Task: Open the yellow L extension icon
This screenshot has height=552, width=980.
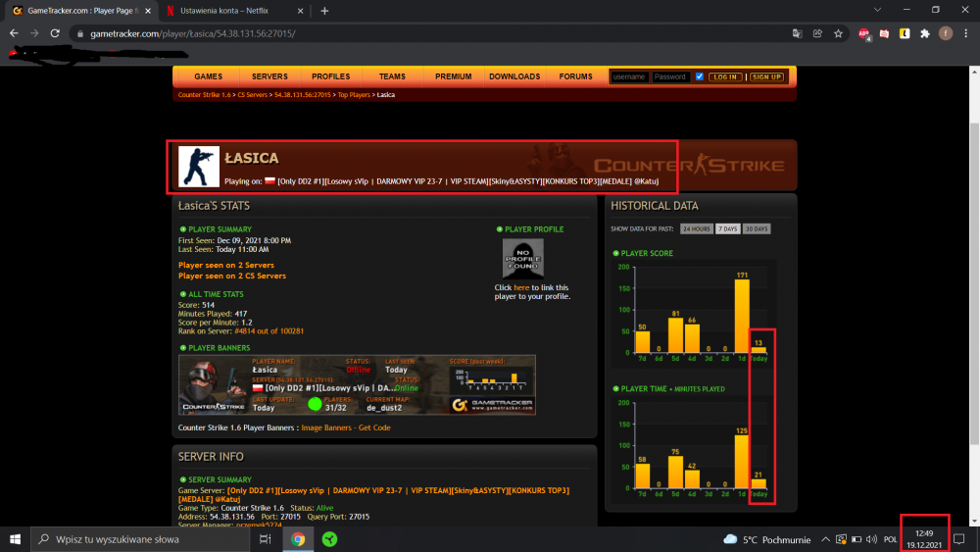Action: coord(905,33)
